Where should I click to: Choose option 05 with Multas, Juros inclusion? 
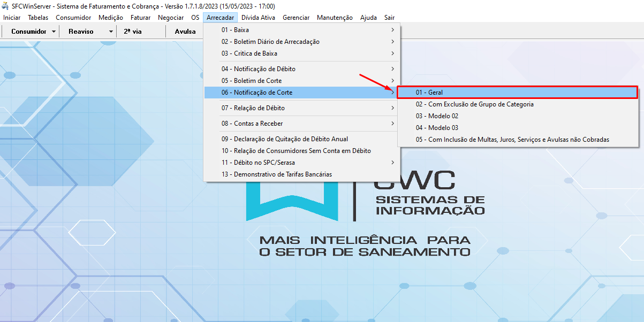(512, 140)
